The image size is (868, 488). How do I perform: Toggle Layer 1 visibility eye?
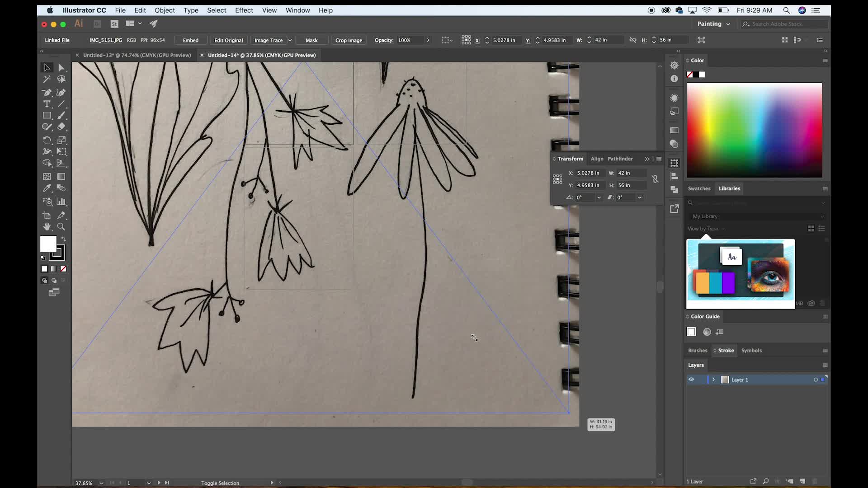tap(691, 380)
